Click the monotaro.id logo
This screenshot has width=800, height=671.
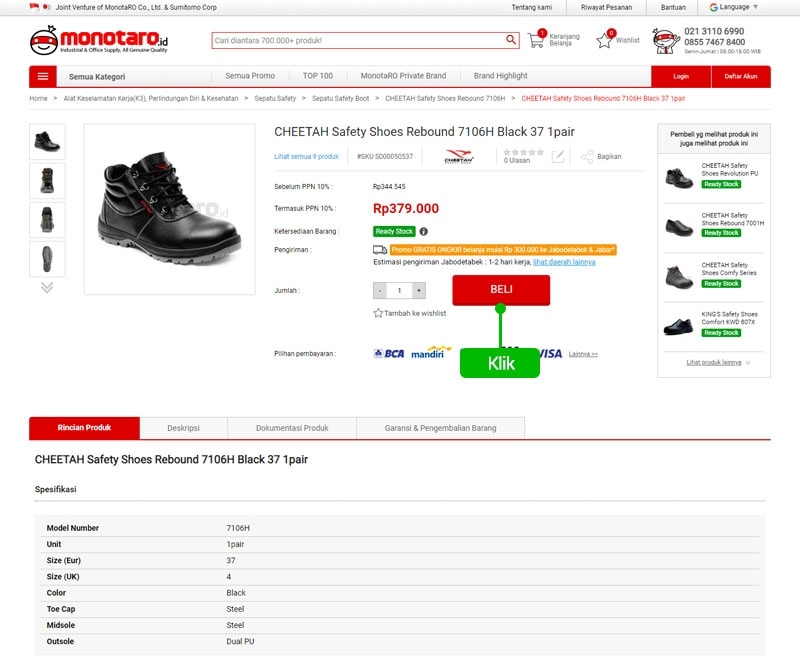click(99, 41)
